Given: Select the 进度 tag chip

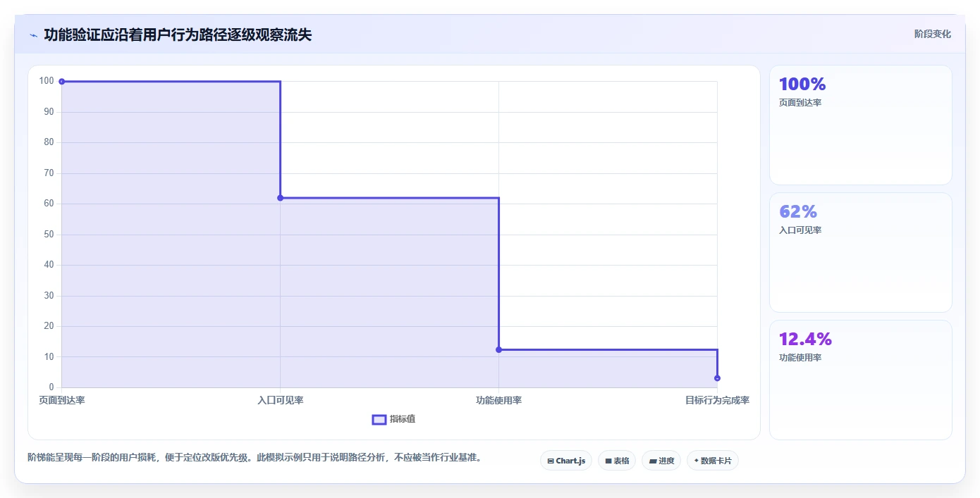Looking at the screenshot, I should coord(661,461).
